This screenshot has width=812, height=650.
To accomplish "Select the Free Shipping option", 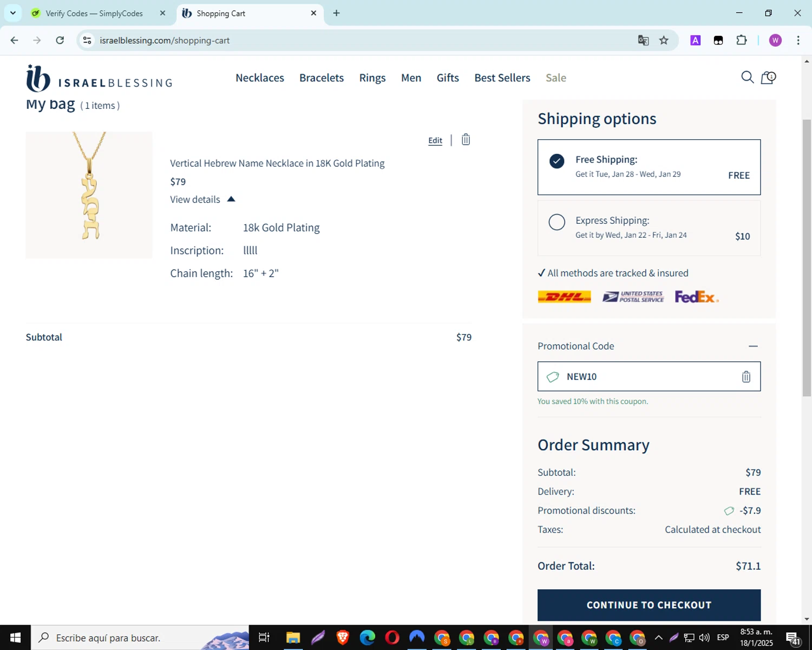I will [x=649, y=167].
